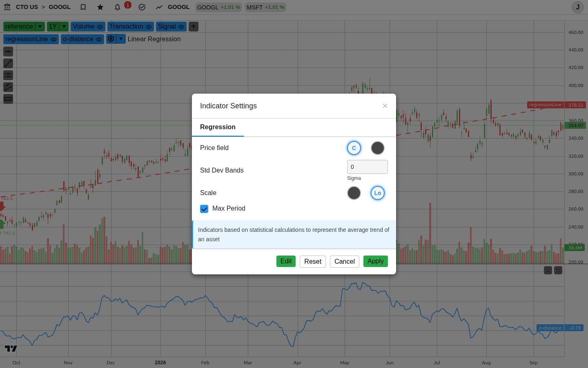
Task: Click the Std Dev Bands sigma input
Action: coord(367,167)
